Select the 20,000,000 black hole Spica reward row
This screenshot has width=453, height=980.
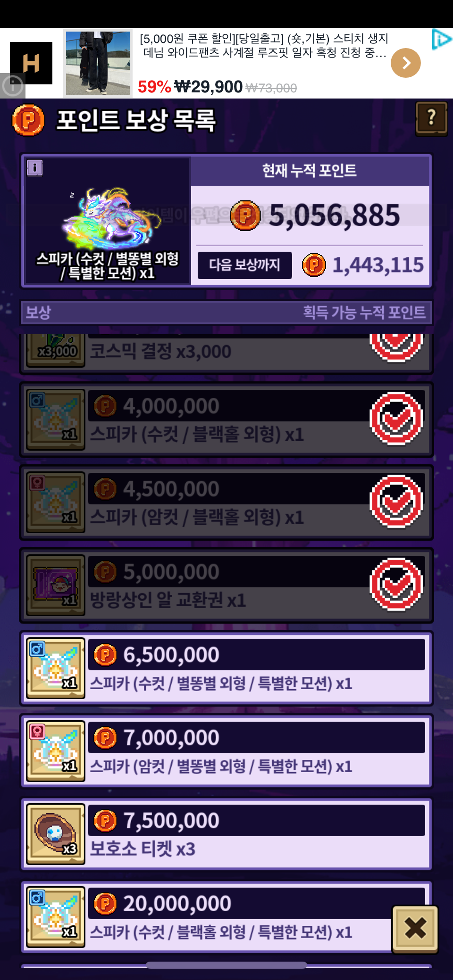tap(226, 917)
